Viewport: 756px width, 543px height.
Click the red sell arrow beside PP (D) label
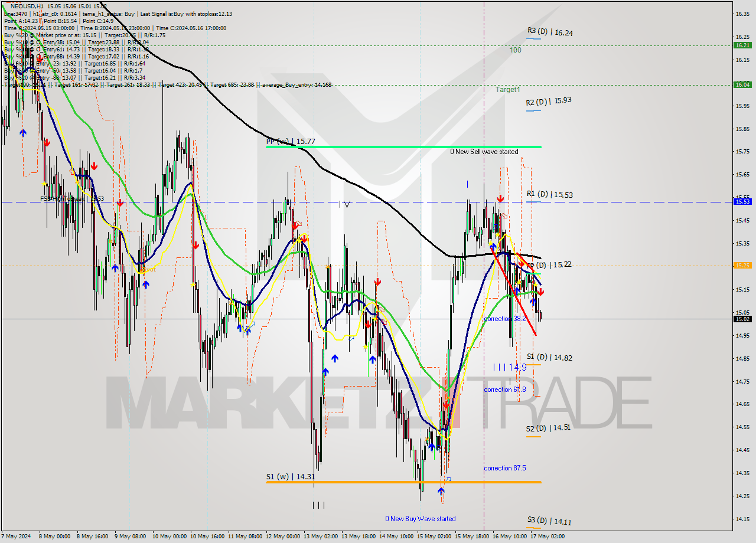(523, 264)
